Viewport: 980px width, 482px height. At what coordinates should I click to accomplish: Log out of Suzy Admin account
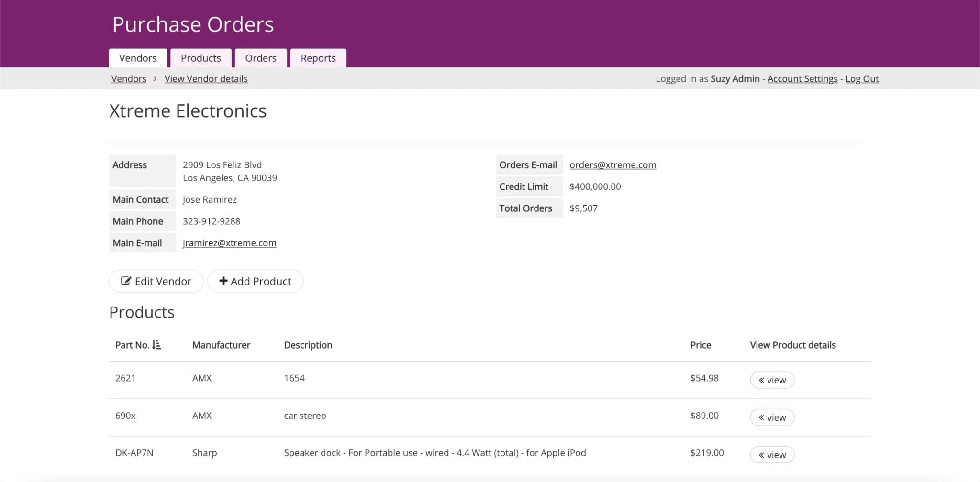coord(862,78)
